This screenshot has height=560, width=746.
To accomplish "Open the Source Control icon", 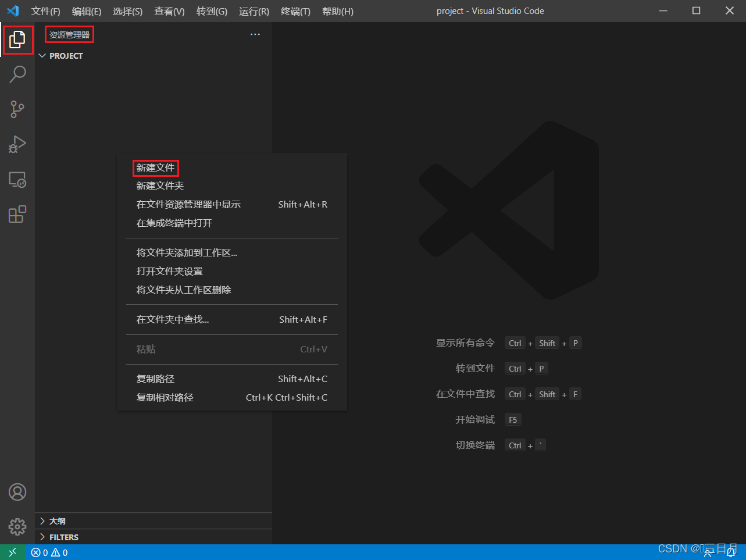I will [x=17, y=109].
